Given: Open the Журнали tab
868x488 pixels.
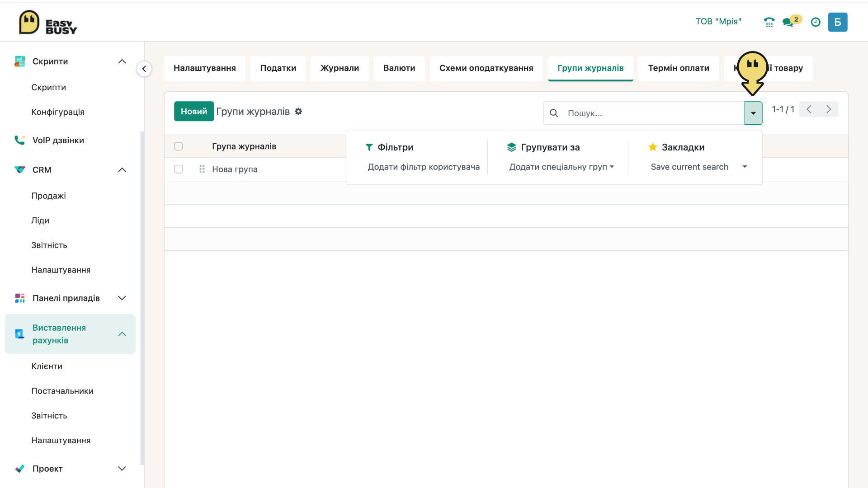Looking at the screenshot, I should [340, 68].
